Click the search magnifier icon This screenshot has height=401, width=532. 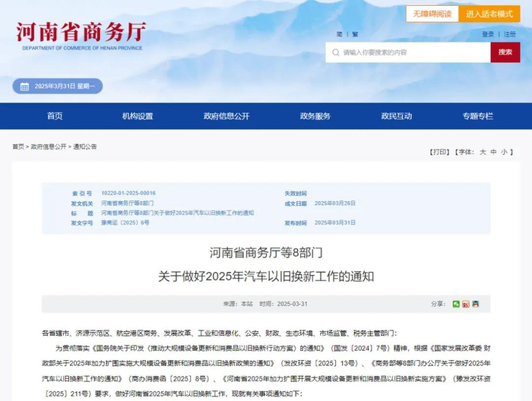pyautogui.click(x=336, y=52)
